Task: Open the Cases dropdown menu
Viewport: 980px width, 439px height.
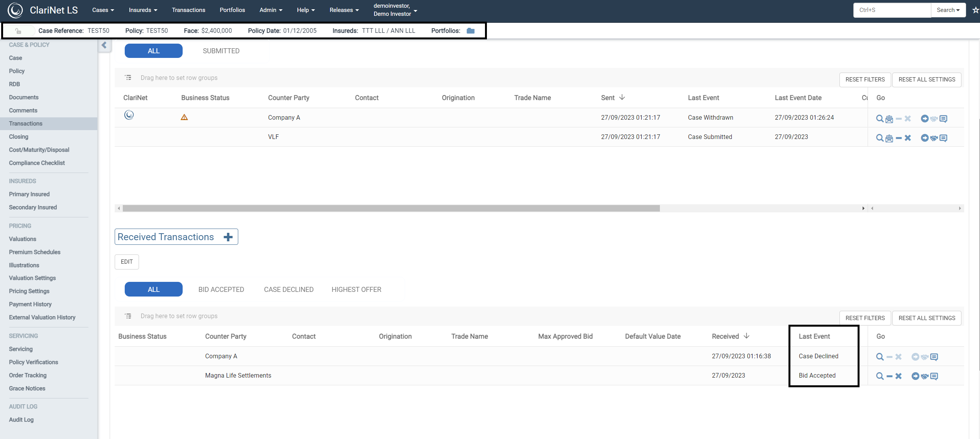Action: pos(103,10)
